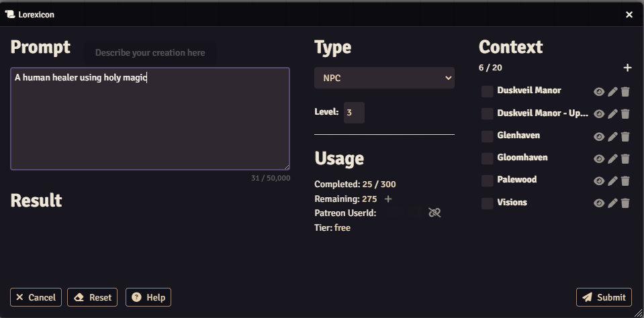This screenshot has height=318, width=644.
Task: Tick the Visions context checkbox
Action: pyautogui.click(x=488, y=203)
